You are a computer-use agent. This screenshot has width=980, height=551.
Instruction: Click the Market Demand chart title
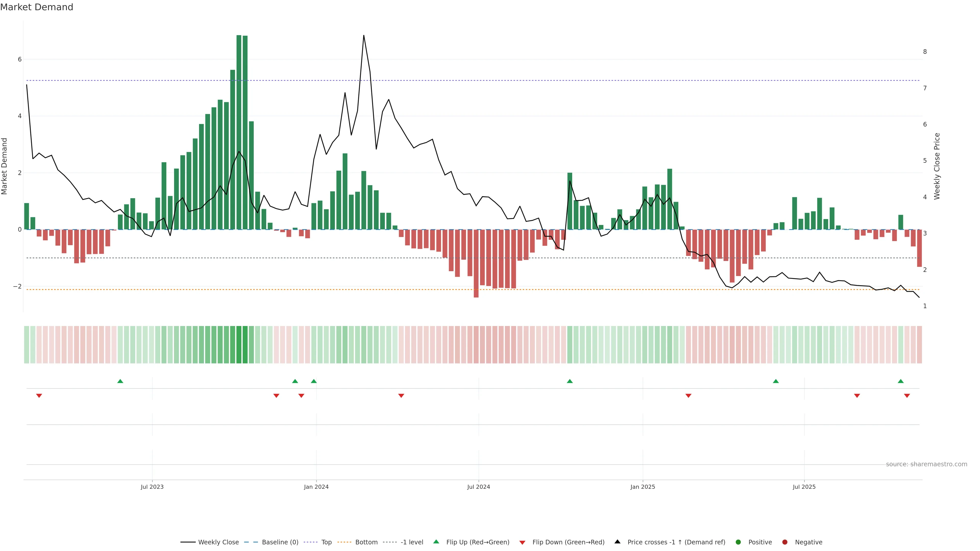(36, 7)
